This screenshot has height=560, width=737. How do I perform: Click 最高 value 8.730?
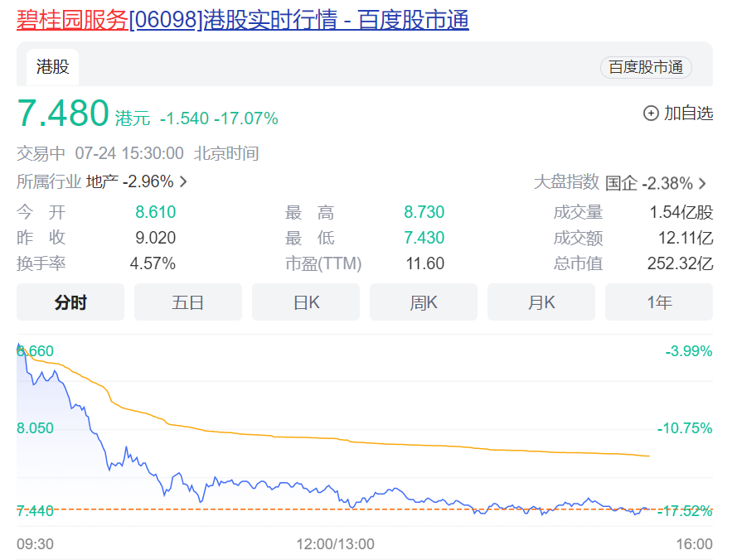pos(424,212)
